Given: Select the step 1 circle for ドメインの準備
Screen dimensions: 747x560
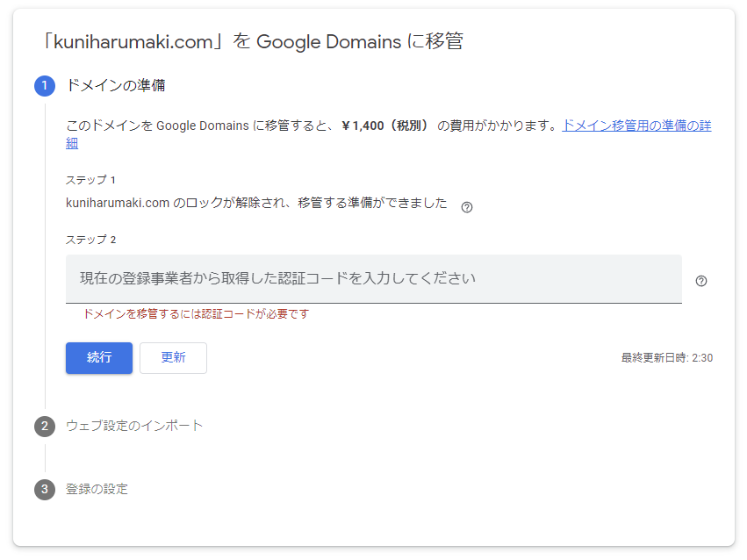Looking at the screenshot, I should [45, 86].
